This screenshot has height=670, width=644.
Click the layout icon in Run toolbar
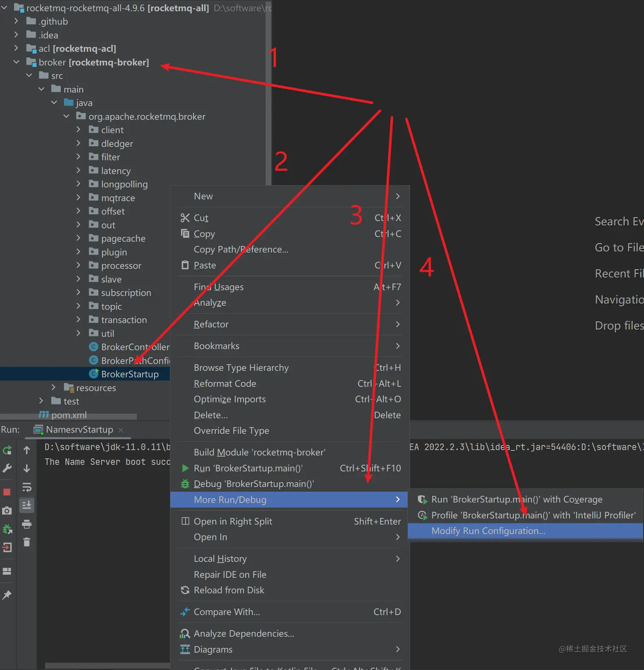pyautogui.click(x=7, y=572)
